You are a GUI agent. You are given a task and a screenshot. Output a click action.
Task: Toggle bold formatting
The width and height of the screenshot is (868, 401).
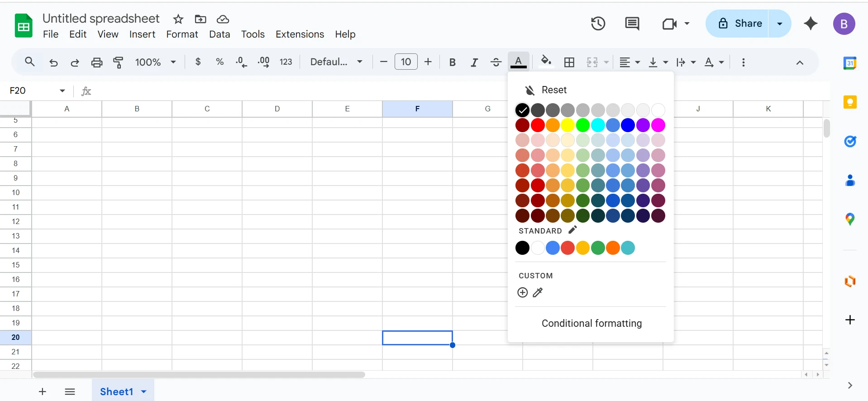pyautogui.click(x=452, y=62)
